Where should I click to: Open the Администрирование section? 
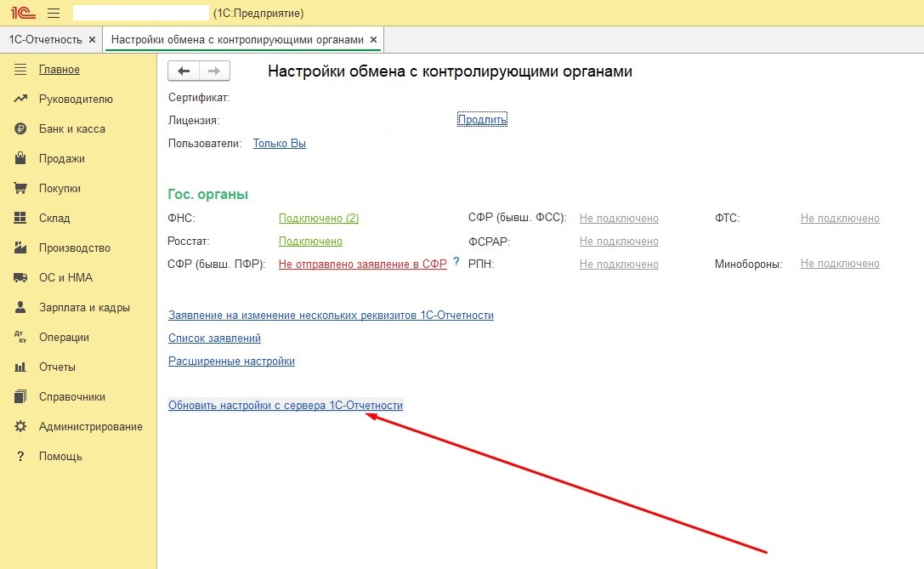coord(91,426)
